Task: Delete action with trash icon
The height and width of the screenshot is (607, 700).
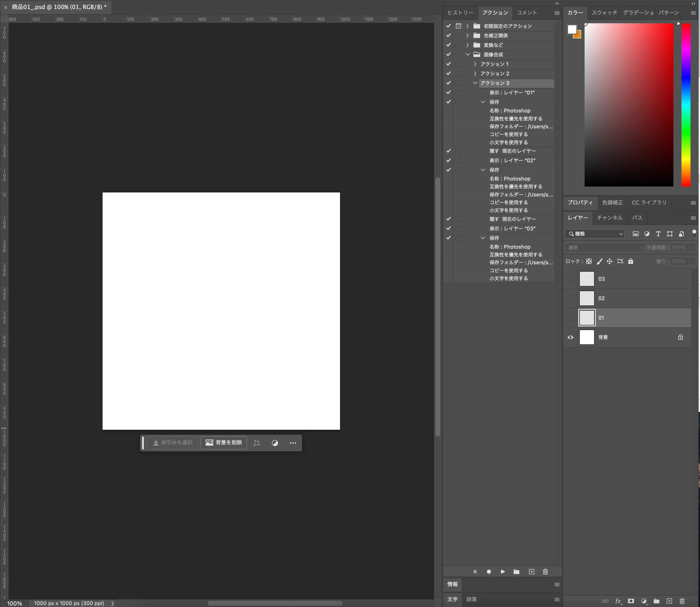Action: (x=545, y=572)
